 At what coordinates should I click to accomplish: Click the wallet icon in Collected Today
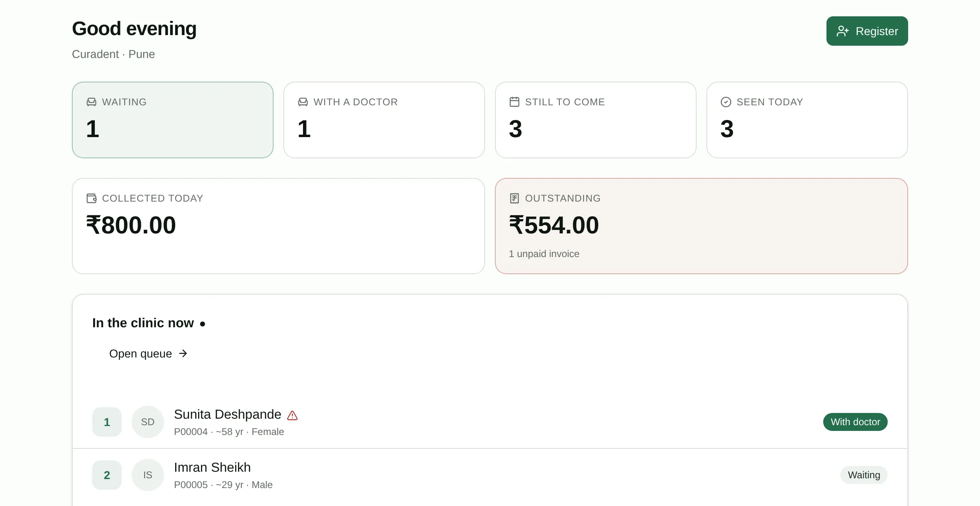[91, 198]
